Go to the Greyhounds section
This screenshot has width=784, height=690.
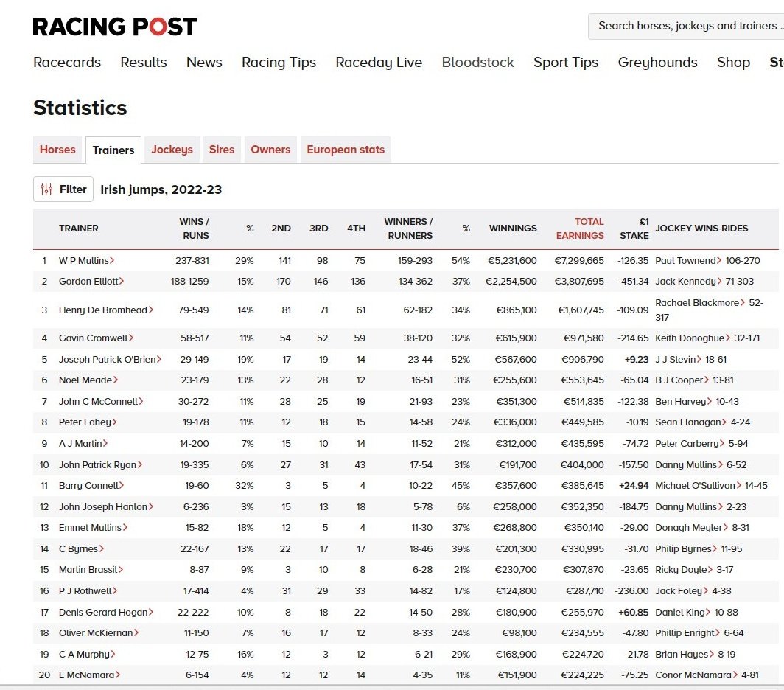[657, 63]
